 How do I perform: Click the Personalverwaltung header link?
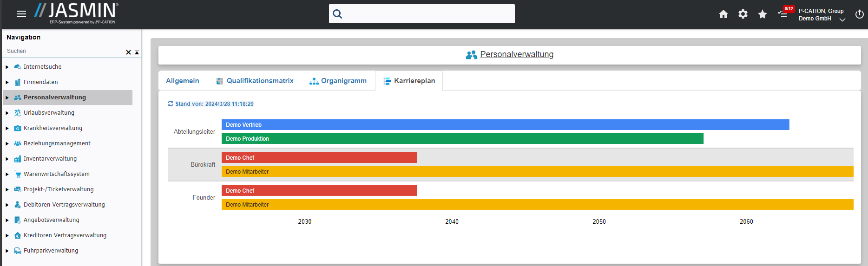click(x=516, y=54)
